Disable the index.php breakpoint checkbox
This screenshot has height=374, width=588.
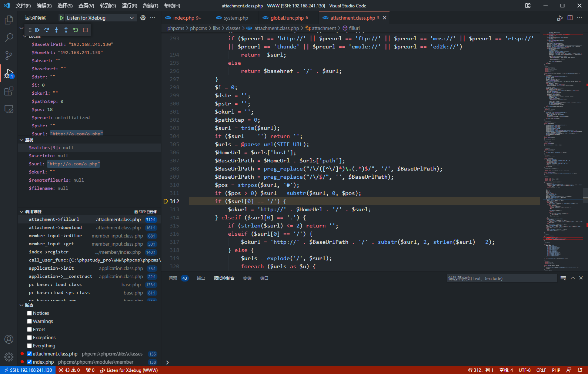(x=30, y=362)
